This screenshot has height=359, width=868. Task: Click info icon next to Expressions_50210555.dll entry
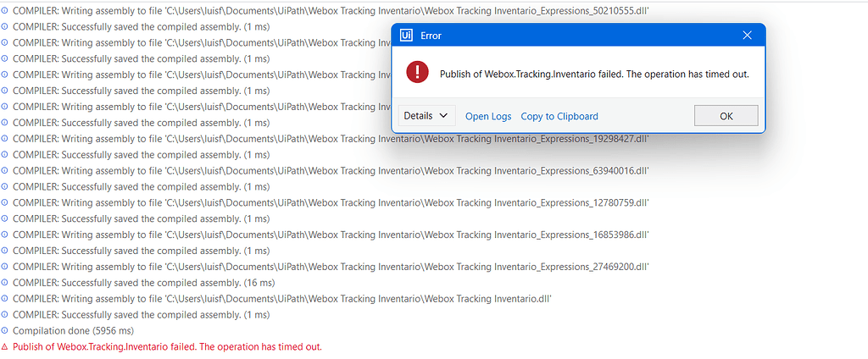click(x=4, y=10)
